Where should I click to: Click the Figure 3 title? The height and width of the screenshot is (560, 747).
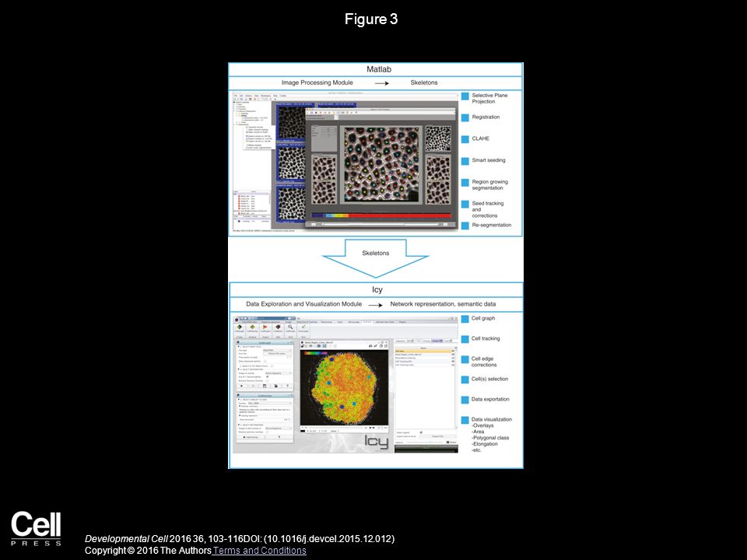coord(371,19)
